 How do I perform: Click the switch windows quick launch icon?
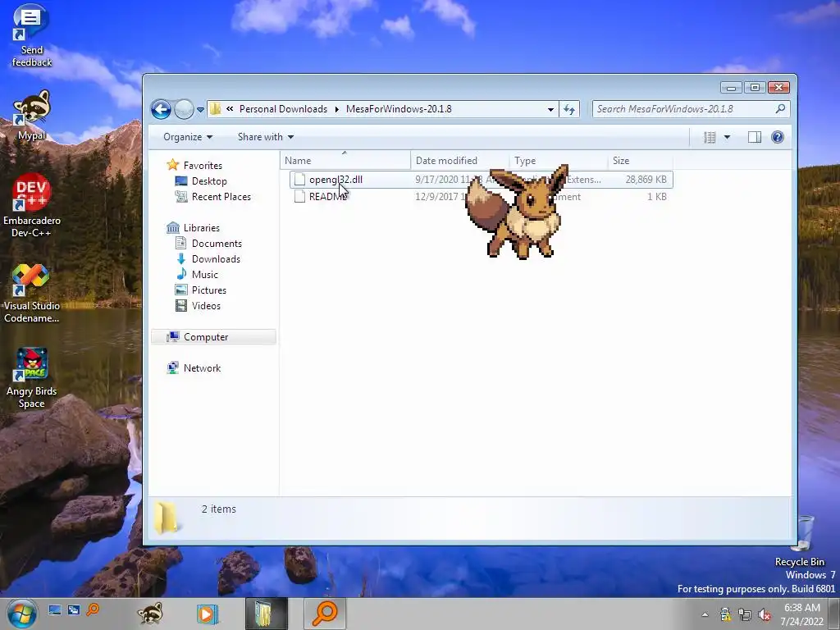pyautogui.click(x=73, y=609)
